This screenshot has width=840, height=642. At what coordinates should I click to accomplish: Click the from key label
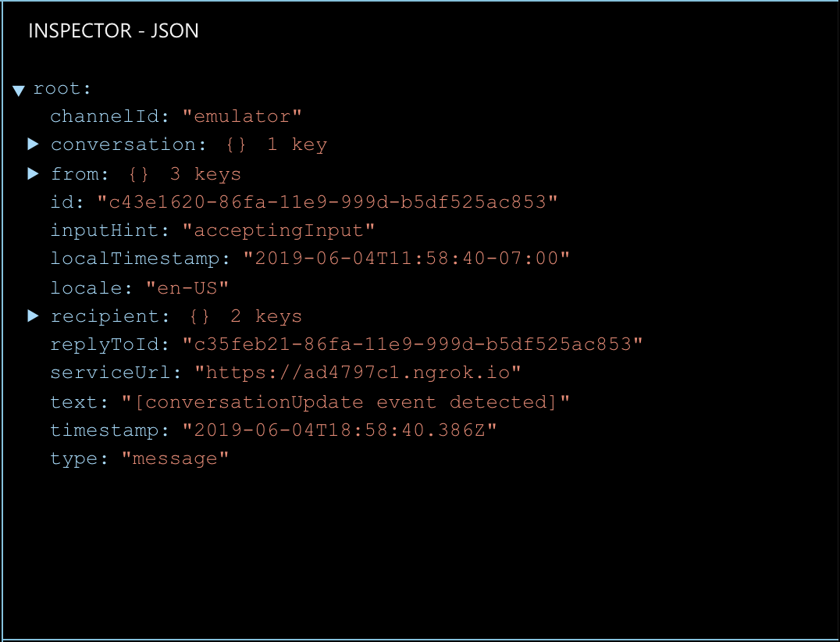pos(74,173)
